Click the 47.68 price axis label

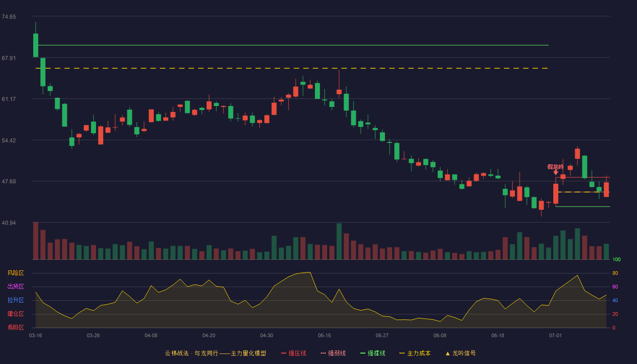[x=9, y=182]
